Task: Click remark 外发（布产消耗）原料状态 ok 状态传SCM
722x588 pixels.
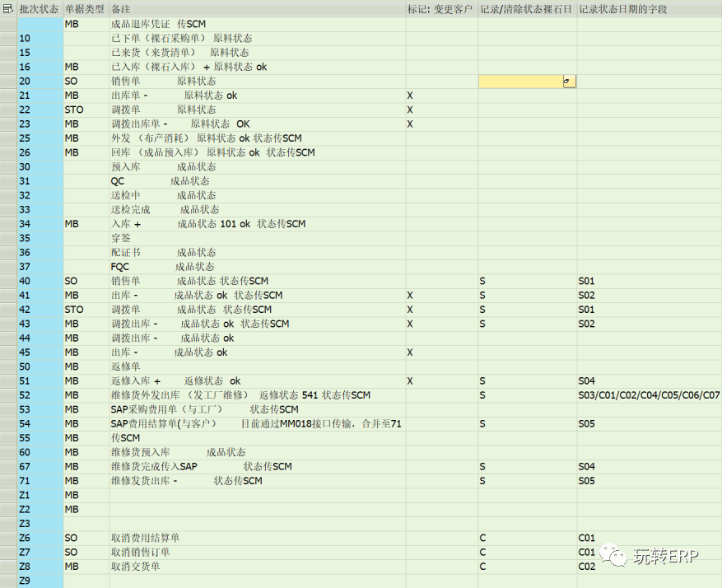Action: (207, 138)
